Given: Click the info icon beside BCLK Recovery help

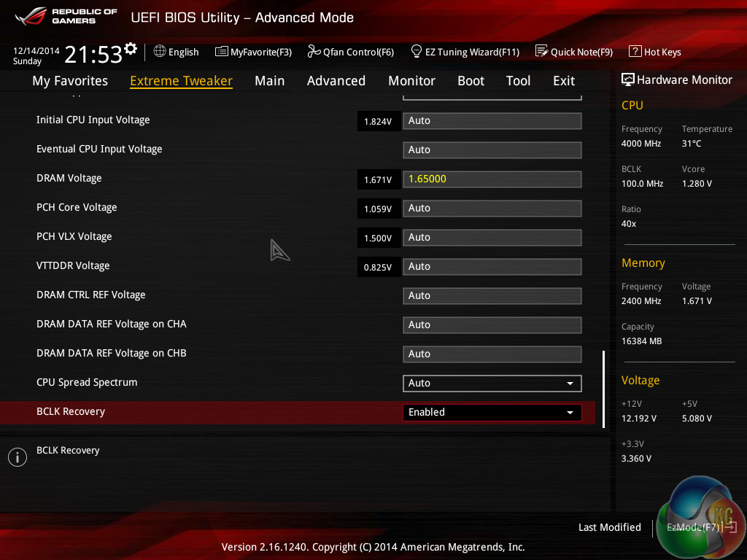Looking at the screenshot, I should (18, 457).
